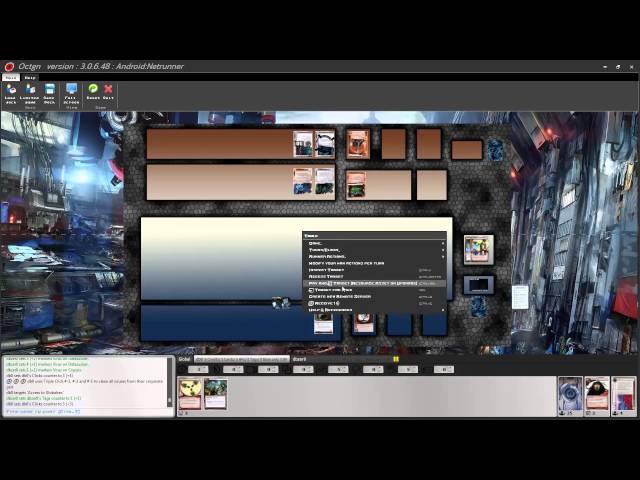The height and width of the screenshot is (480, 640).
Task: Click the highlighted Pay and Trash menu entry
Action: click(374, 283)
